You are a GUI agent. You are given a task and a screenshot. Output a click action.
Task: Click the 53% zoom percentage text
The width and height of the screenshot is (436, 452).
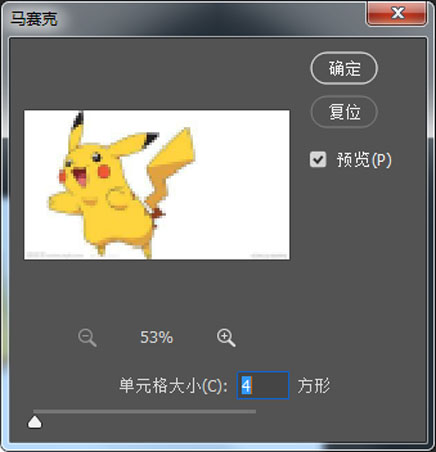[156, 337]
